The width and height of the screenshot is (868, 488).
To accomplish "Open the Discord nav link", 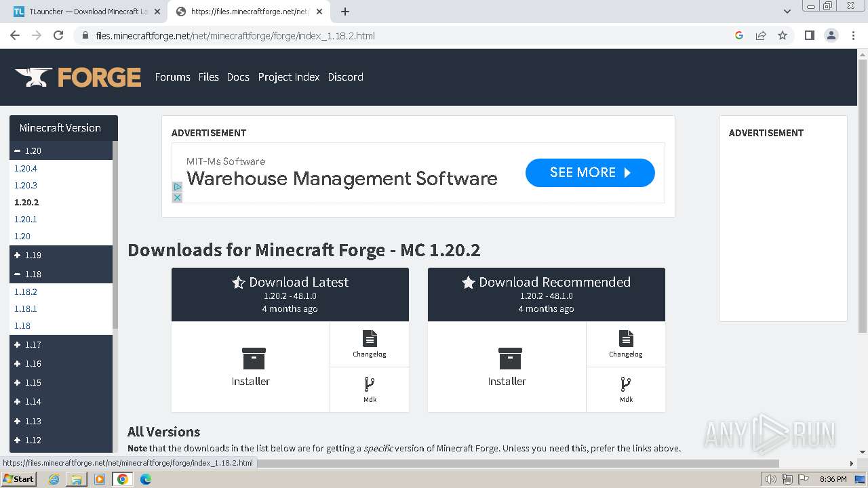I will 345,77.
